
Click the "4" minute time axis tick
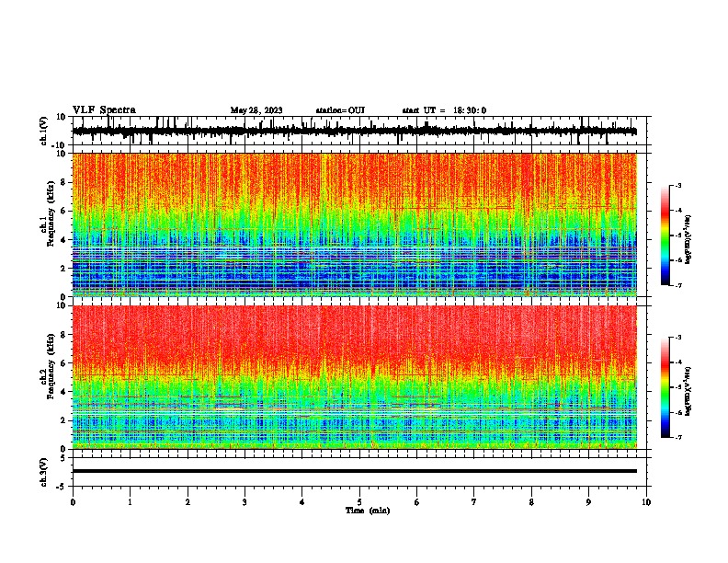(302, 502)
